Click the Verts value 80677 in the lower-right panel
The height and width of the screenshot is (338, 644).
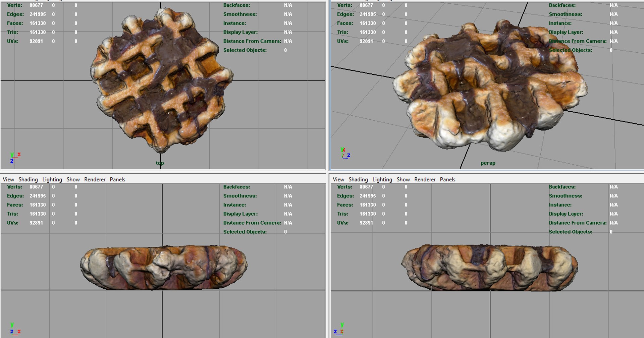click(366, 187)
